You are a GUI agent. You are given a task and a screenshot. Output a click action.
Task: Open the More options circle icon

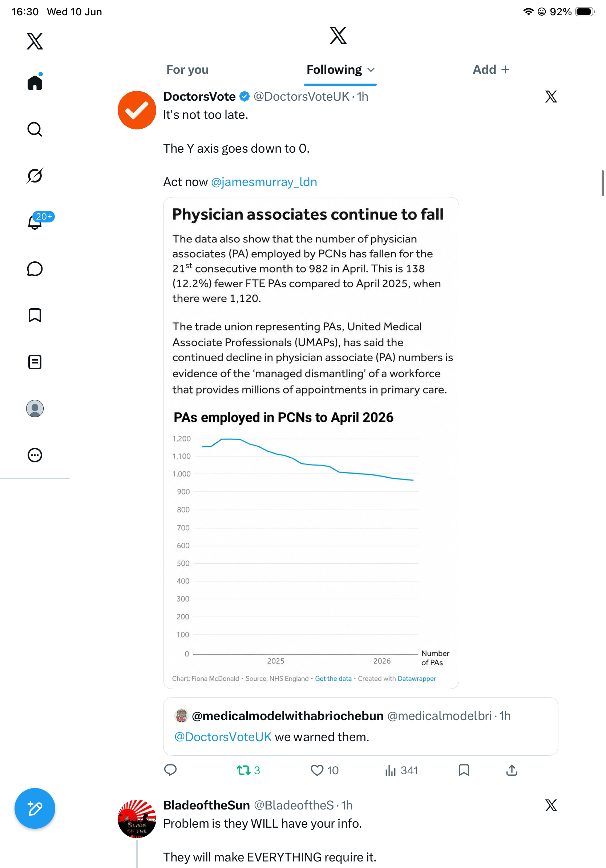35,455
